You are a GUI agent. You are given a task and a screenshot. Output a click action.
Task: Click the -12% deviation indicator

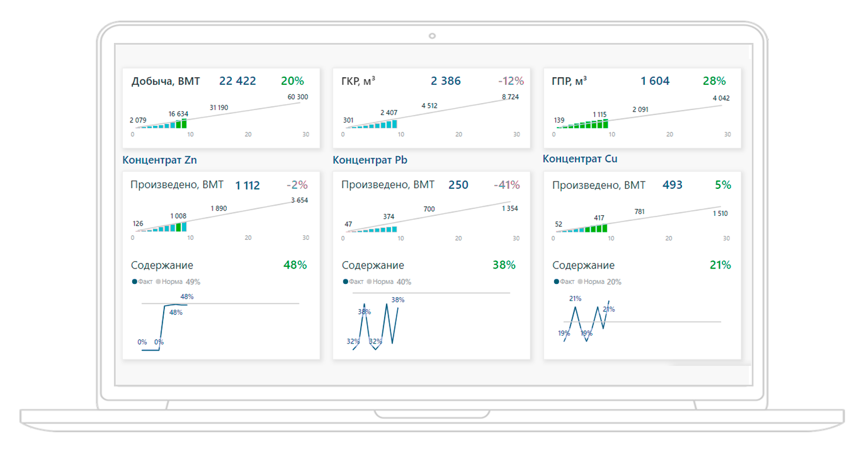tap(511, 81)
